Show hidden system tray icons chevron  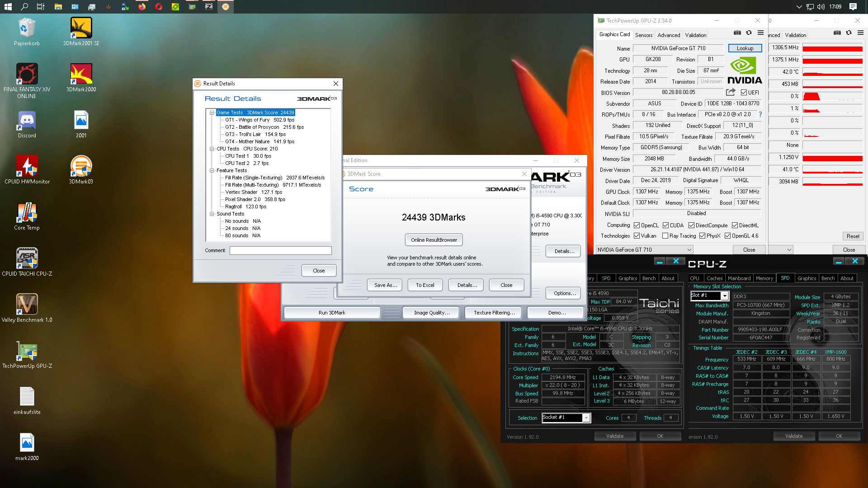point(799,7)
